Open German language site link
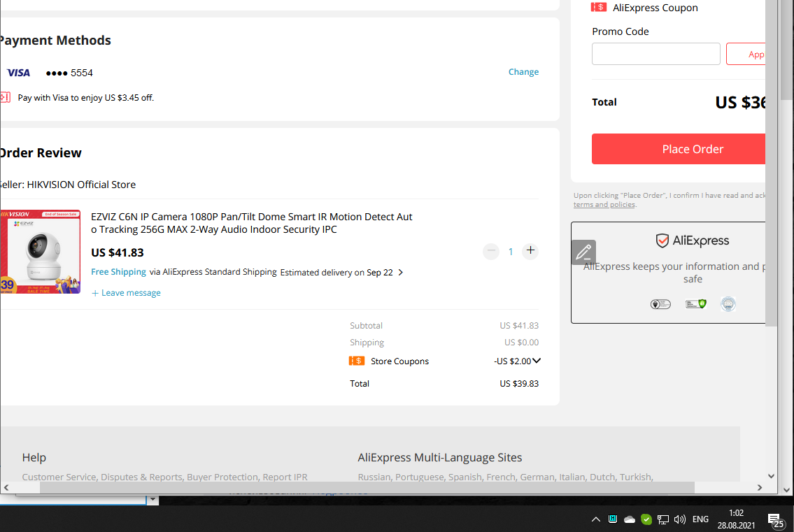The height and width of the screenshot is (532, 794). [537, 477]
